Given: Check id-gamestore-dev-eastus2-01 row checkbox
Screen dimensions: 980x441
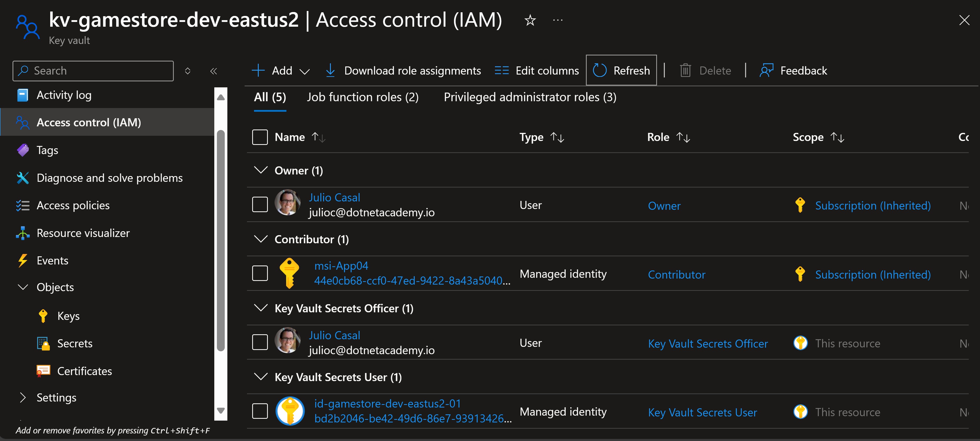Looking at the screenshot, I should coord(260,411).
